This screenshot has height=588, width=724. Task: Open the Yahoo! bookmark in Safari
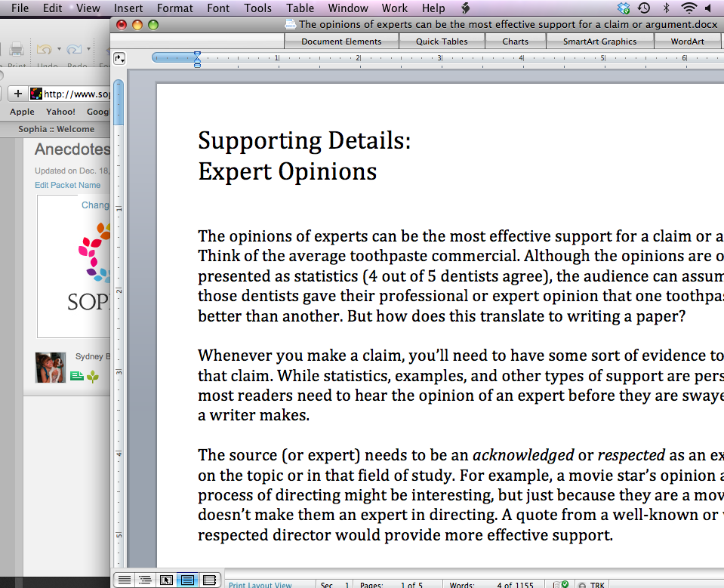click(60, 112)
